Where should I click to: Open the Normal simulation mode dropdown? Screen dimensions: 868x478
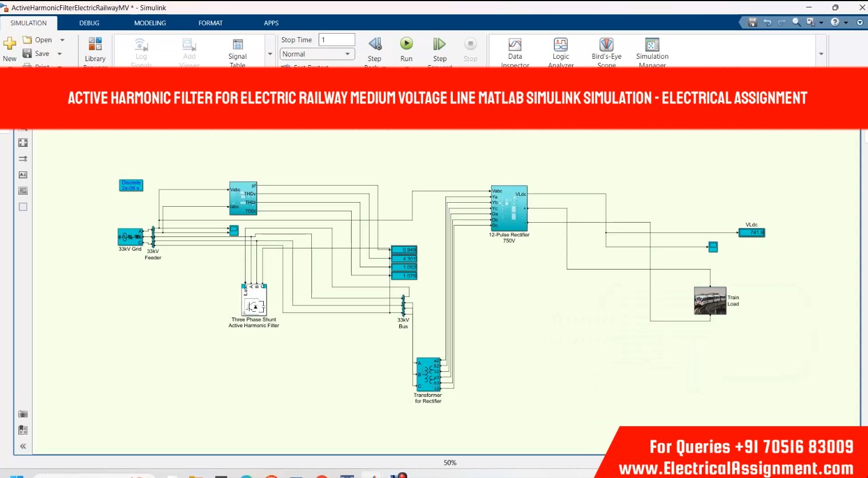[317, 54]
